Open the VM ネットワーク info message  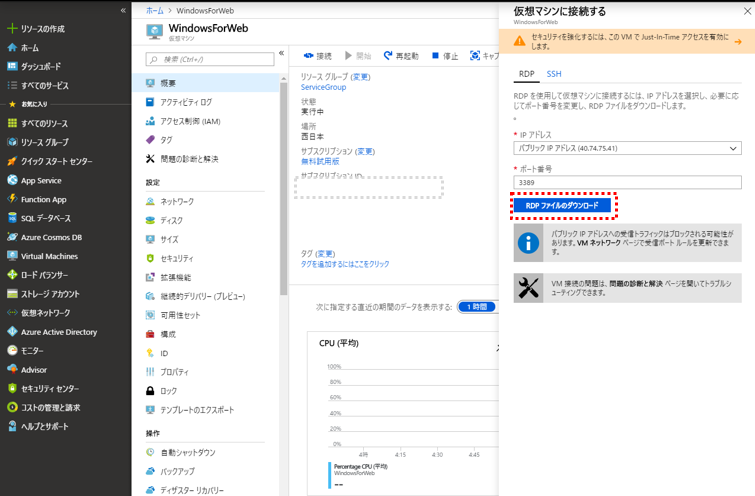627,243
